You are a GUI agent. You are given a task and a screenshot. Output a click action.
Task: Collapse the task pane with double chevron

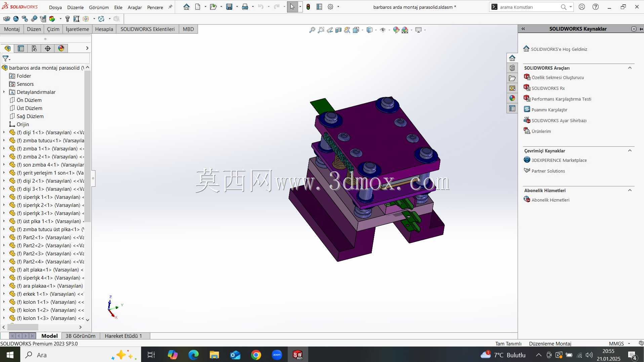pos(523,29)
